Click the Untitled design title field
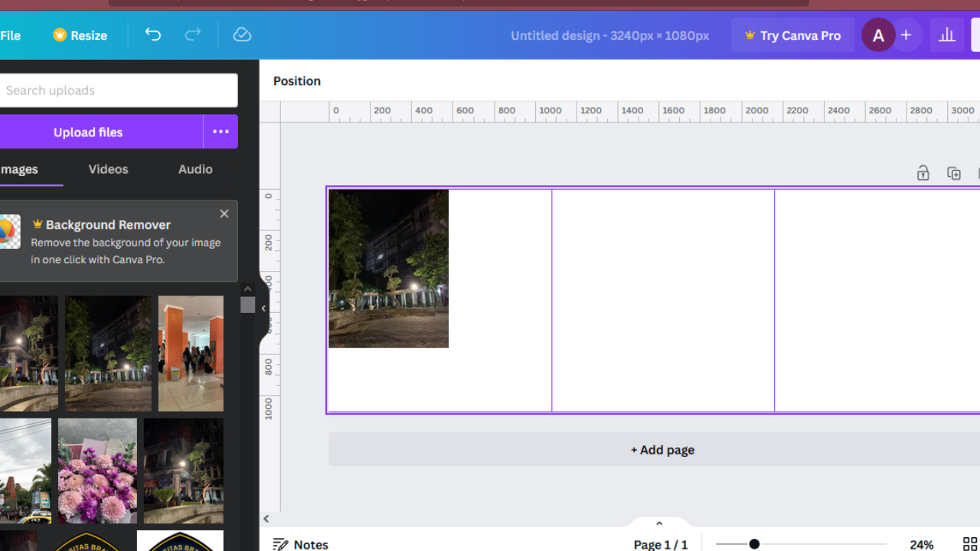980x551 pixels. [609, 35]
